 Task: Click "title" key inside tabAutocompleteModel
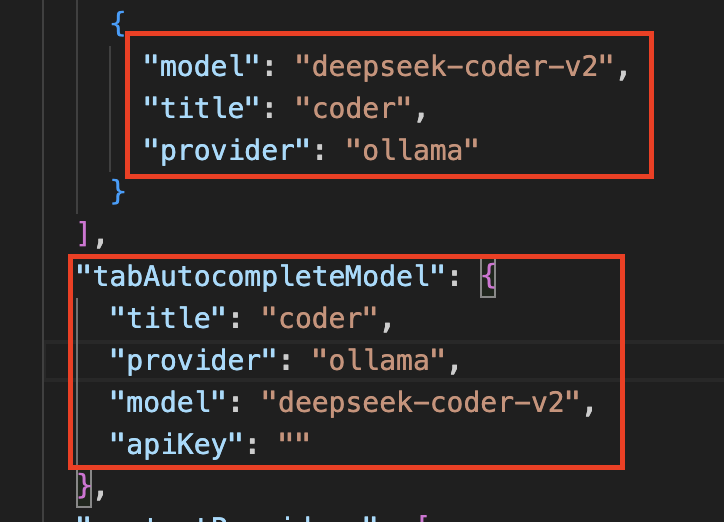[x=167, y=319]
